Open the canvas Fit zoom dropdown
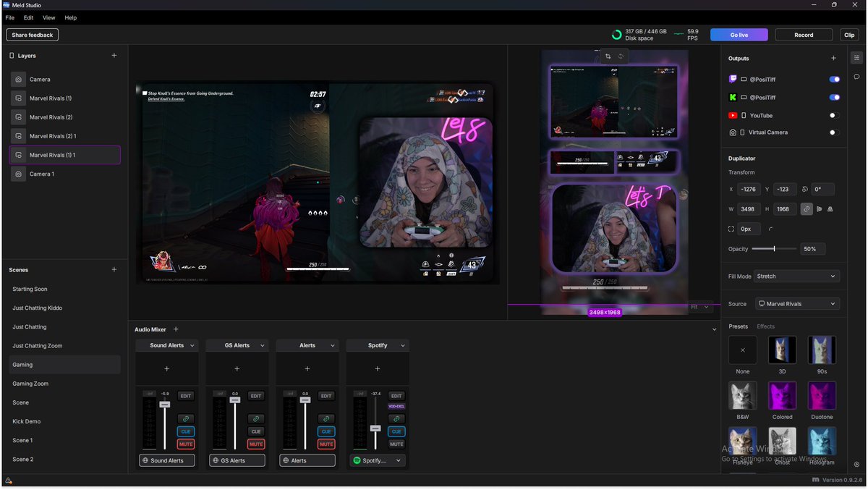Image resolution: width=868 pixels, height=490 pixels. pyautogui.click(x=699, y=307)
